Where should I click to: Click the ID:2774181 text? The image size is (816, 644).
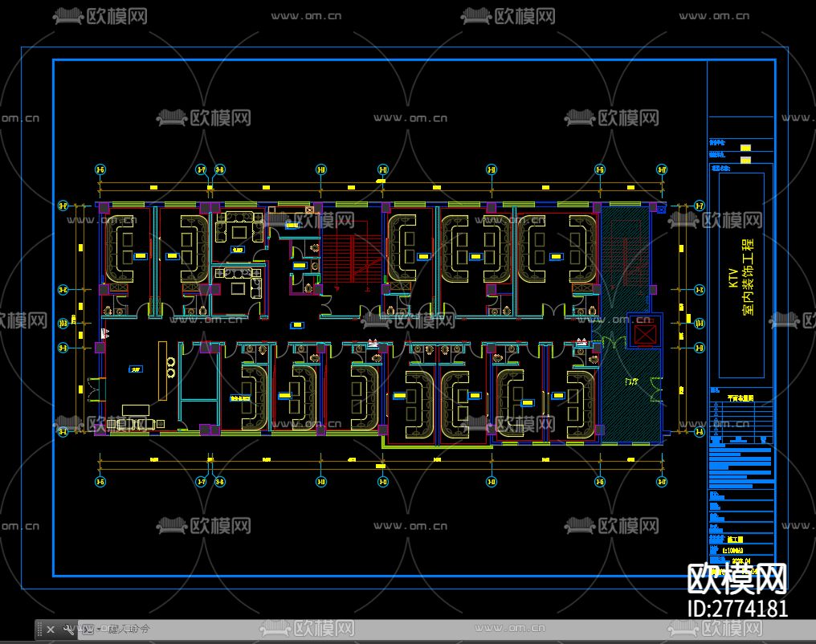point(737,609)
